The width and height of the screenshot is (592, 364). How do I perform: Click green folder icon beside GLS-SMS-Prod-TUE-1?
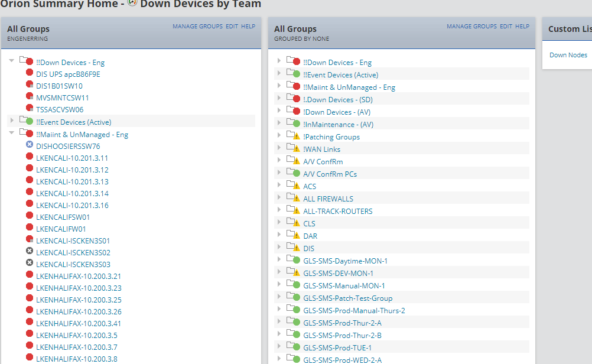click(294, 346)
